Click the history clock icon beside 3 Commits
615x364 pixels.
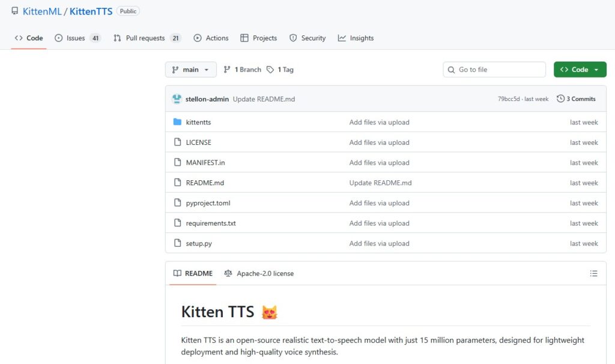560,99
